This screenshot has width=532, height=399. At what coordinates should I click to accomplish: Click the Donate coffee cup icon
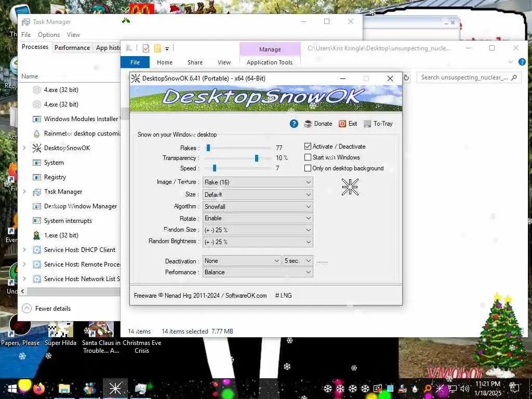308,124
